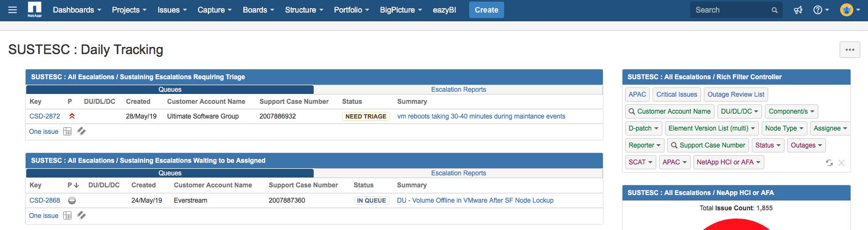Expand the D-patch filter dropdown
868x230 pixels.
[x=644, y=128]
